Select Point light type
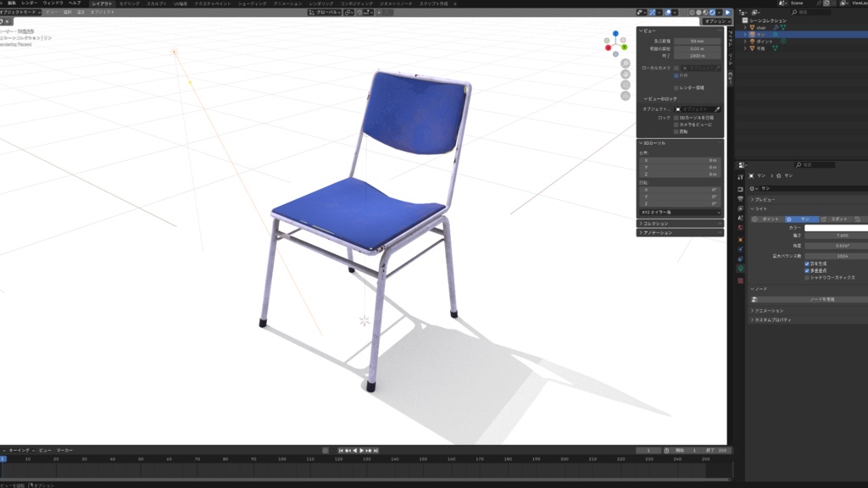Viewport: 868px width, 488px height. pos(768,219)
